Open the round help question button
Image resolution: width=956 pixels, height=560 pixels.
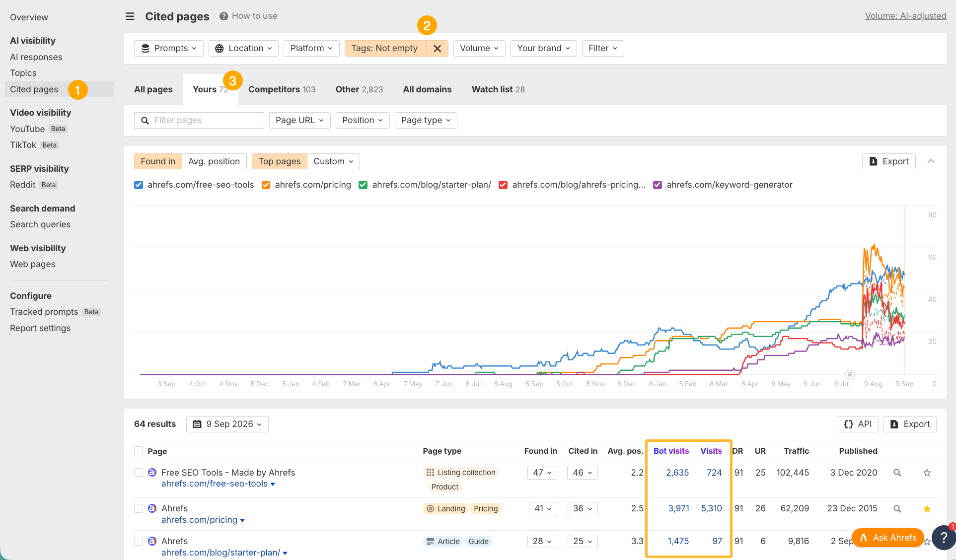(x=943, y=538)
